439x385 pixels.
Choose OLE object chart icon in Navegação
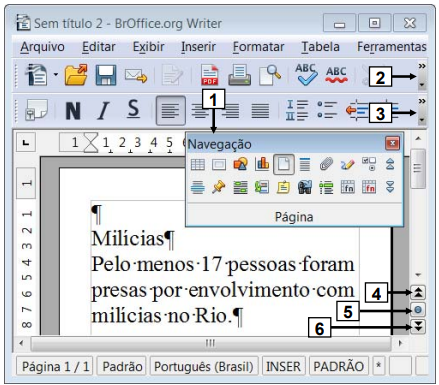click(262, 164)
